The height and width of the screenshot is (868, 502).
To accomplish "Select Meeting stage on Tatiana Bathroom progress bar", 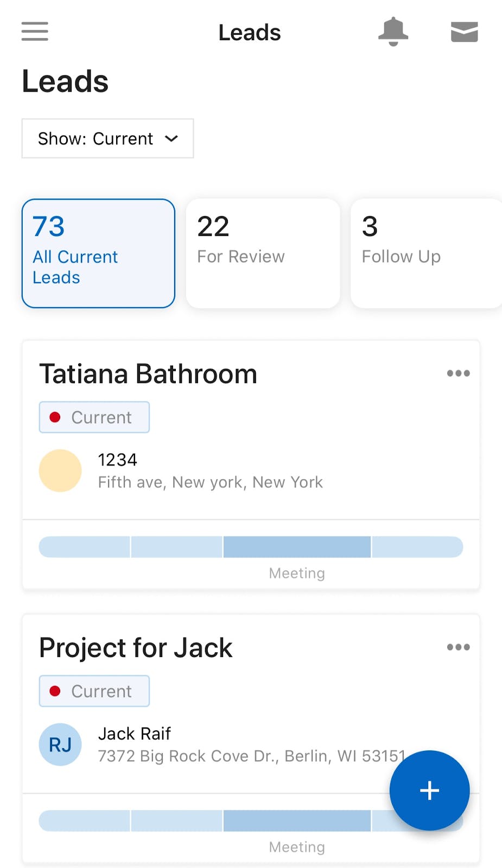I will tap(297, 547).
